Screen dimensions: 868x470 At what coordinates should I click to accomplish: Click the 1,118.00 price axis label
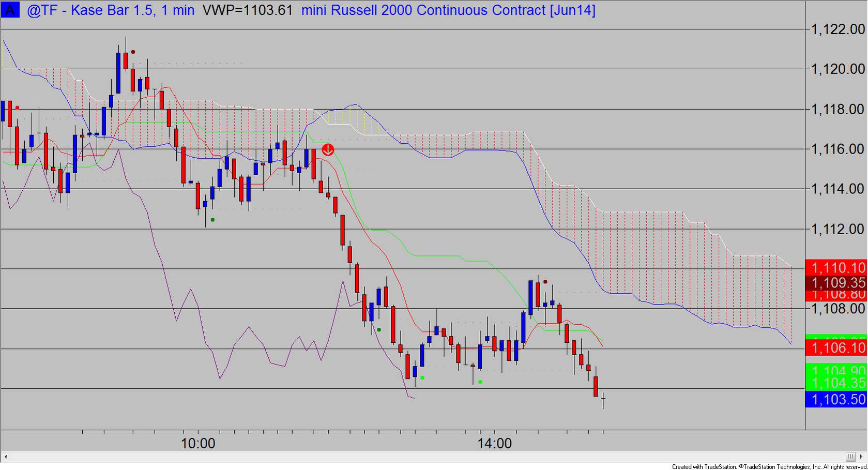pyautogui.click(x=837, y=109)
